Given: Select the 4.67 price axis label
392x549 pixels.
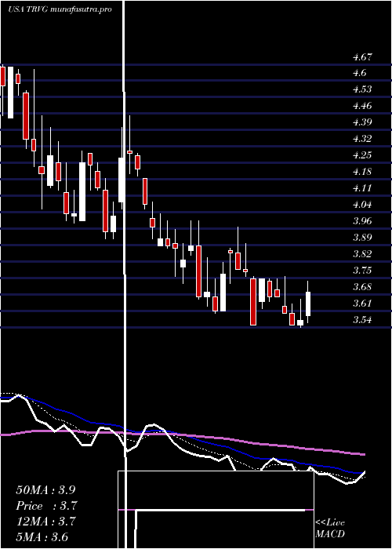Looking at the screenshot, I should point(363,56).
